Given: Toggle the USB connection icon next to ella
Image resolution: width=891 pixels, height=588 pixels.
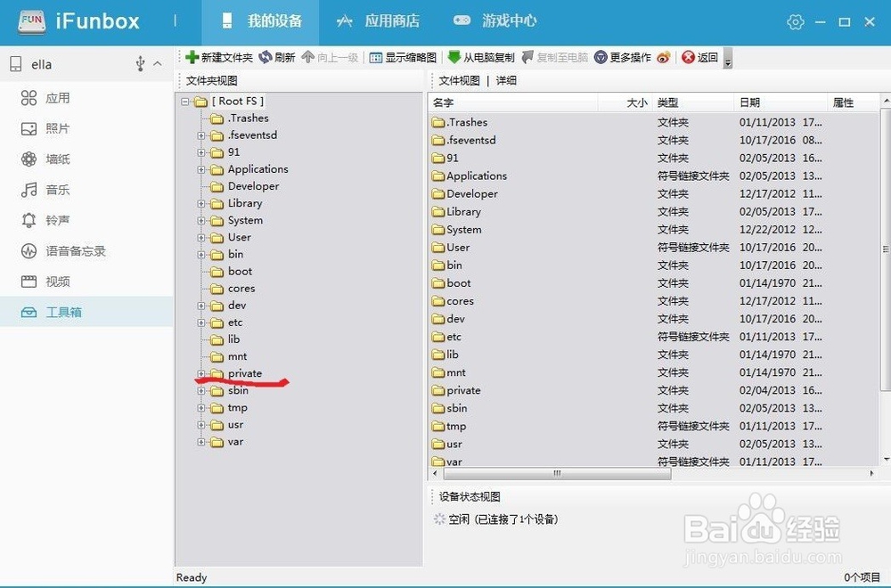Looking at the screenshot, I should click(139, 63).
